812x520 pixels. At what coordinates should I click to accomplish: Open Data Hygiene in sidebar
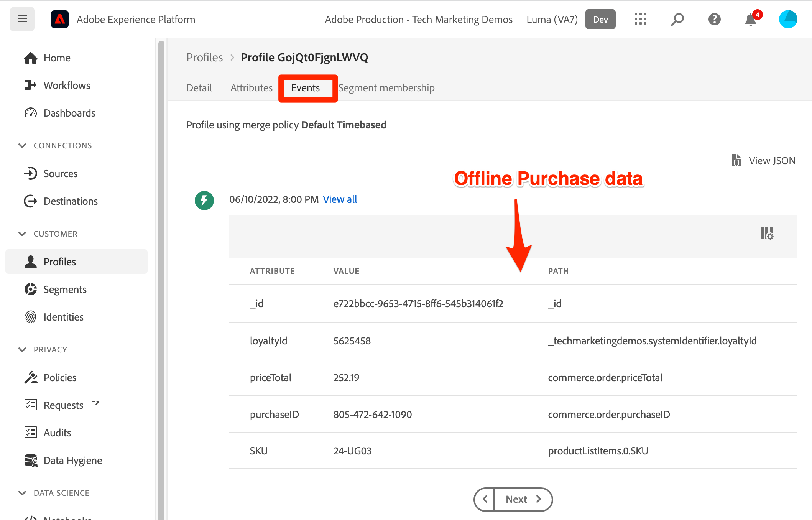(72, 460)
